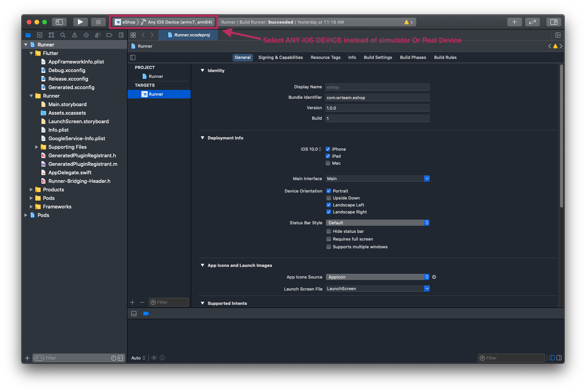This screenshot has width=586, height=392.
Task: Click yellow warning badge in activity bar
Action: 408,22
